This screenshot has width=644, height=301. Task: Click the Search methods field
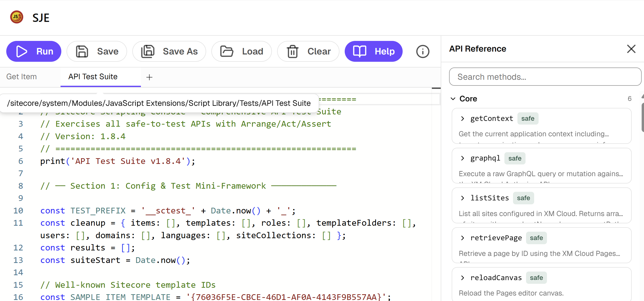tap(545, 77)
